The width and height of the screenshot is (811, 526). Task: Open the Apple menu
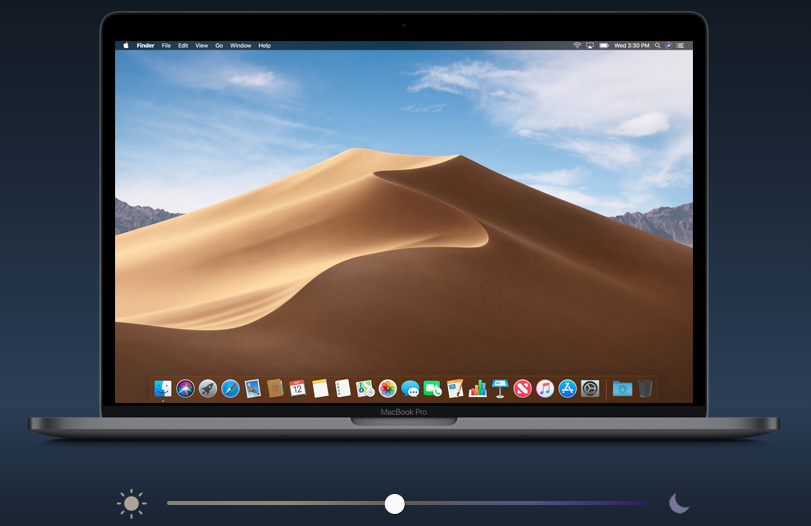click(x=126, y=46)
